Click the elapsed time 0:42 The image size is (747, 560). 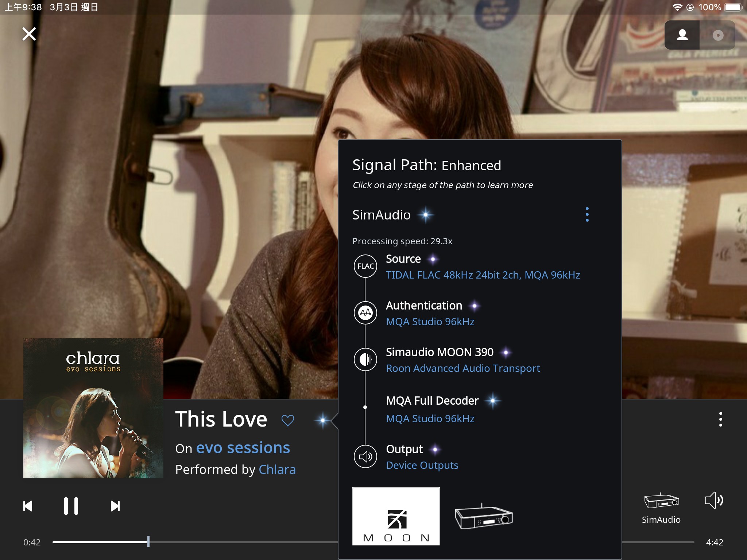click(x=32, y=542)
